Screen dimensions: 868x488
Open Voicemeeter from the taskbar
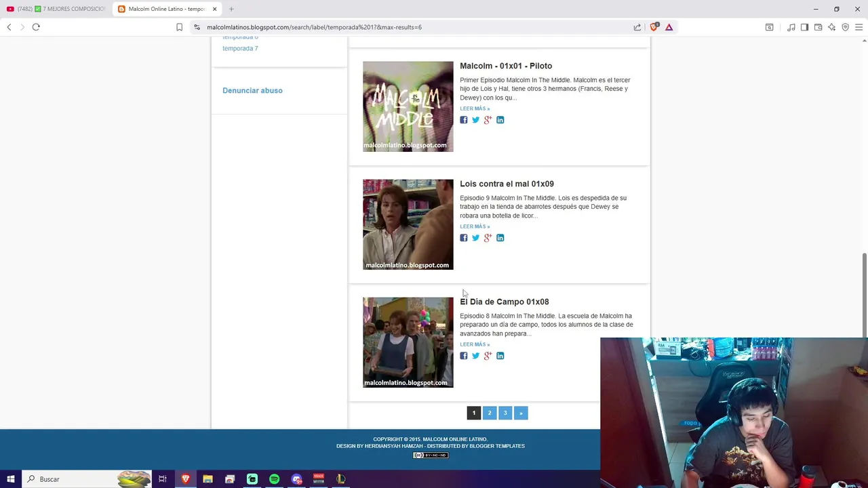tap(319, 479)
